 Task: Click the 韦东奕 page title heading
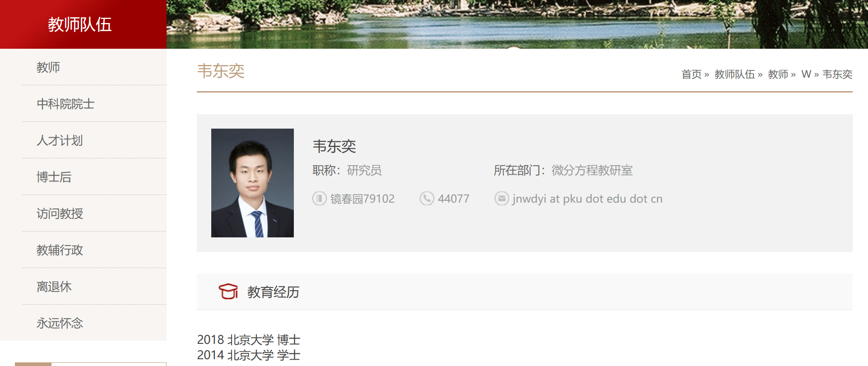[221, 71]
